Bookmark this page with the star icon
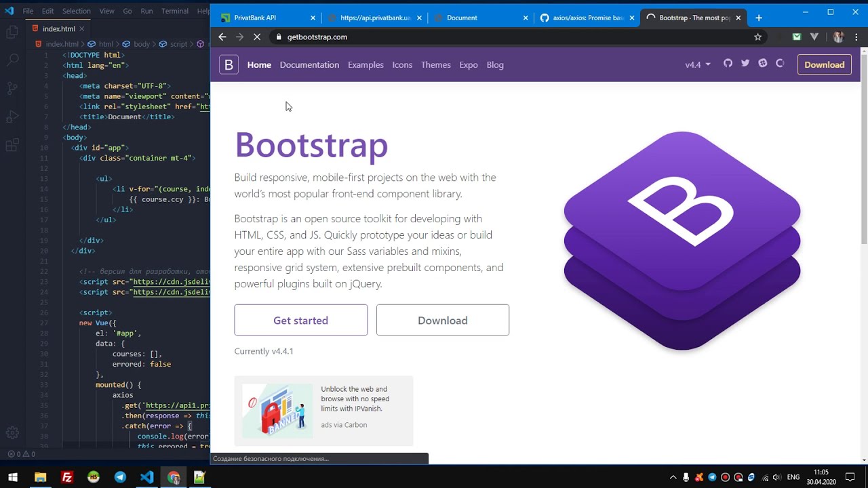This screenshot has height=488, width=868. pos(757,37)
